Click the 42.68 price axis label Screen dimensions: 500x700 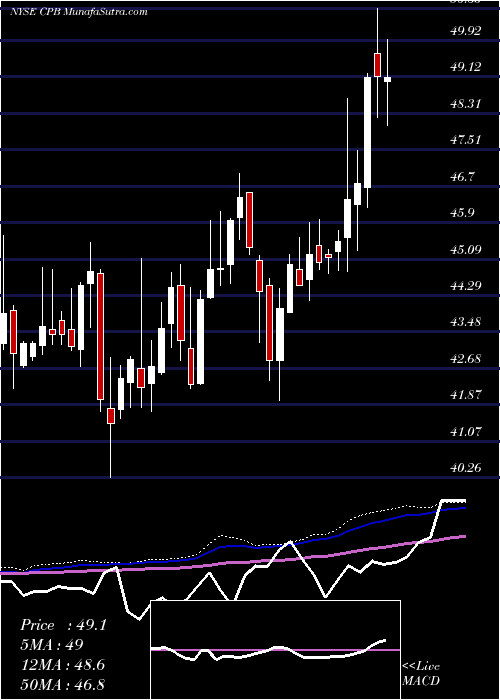466,358
